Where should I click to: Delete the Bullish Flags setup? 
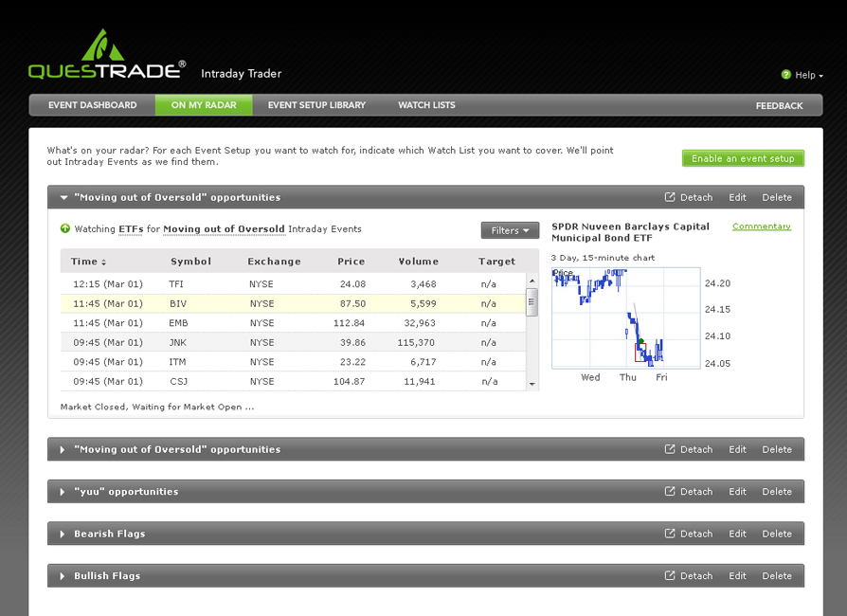[777, 575]
